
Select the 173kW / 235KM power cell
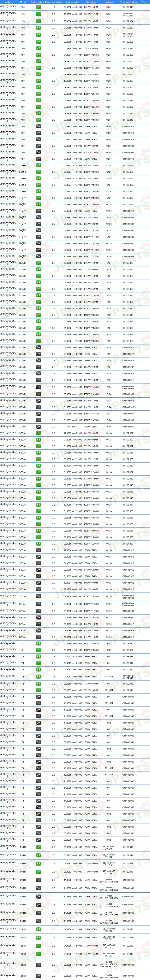pos(91,107)
